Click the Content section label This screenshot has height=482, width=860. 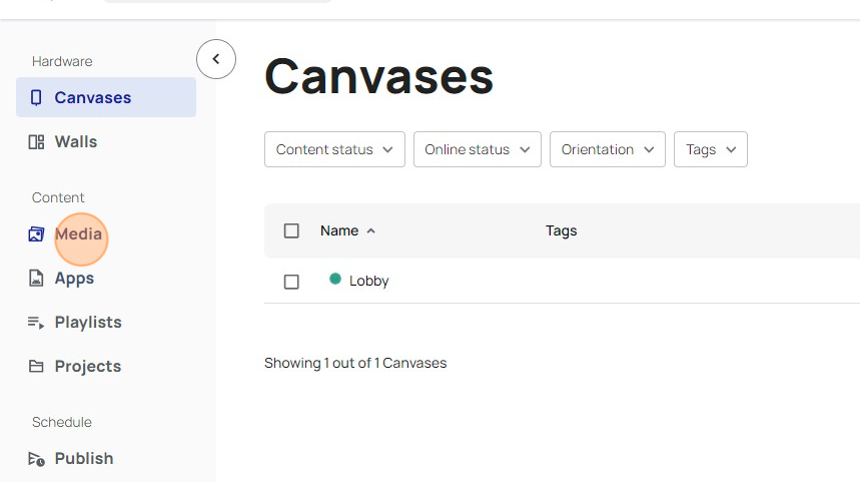[x=58, y=197]
